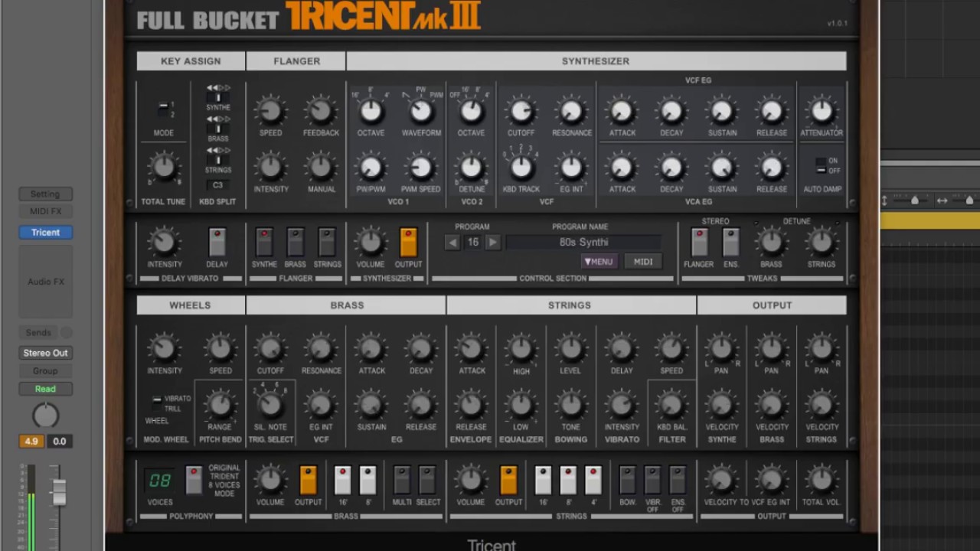980x551 pixels.
Task: Click the 80s Synthi program name display
Action: (x=583, y=243)
